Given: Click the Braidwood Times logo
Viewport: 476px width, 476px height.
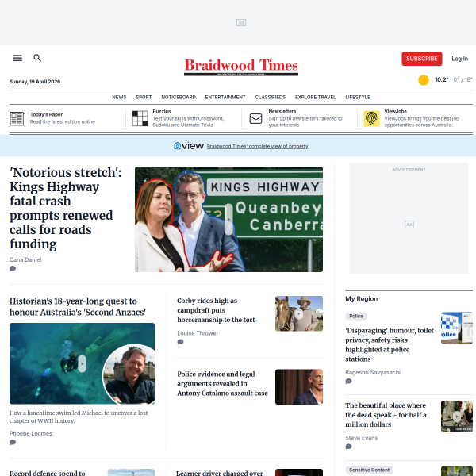Looking at the screenshot, I should [241, 67].
